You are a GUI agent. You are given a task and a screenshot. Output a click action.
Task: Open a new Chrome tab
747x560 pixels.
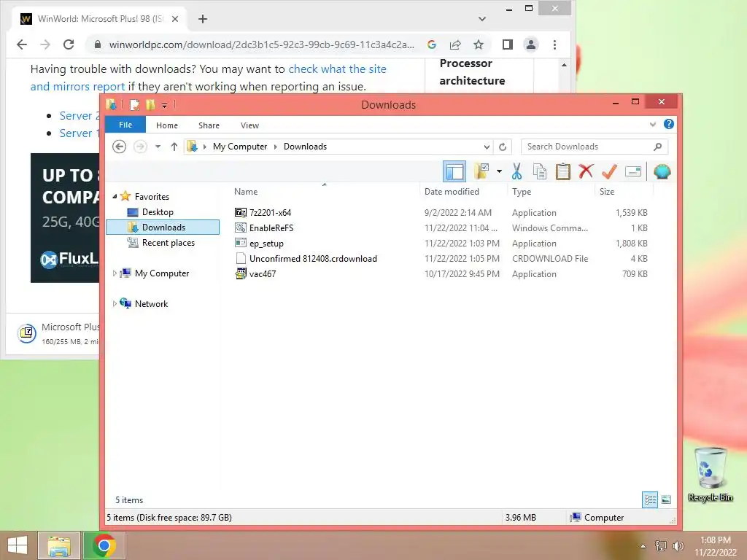203,18
